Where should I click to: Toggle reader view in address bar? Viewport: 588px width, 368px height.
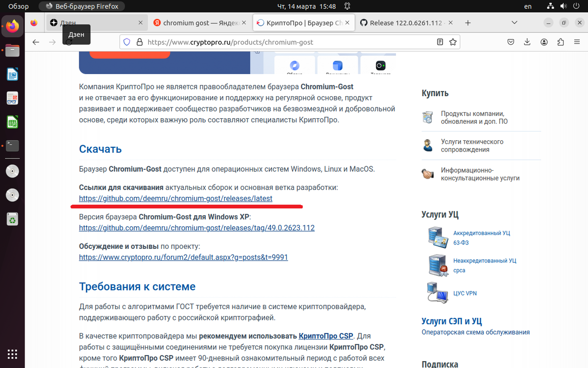point(440,42)
